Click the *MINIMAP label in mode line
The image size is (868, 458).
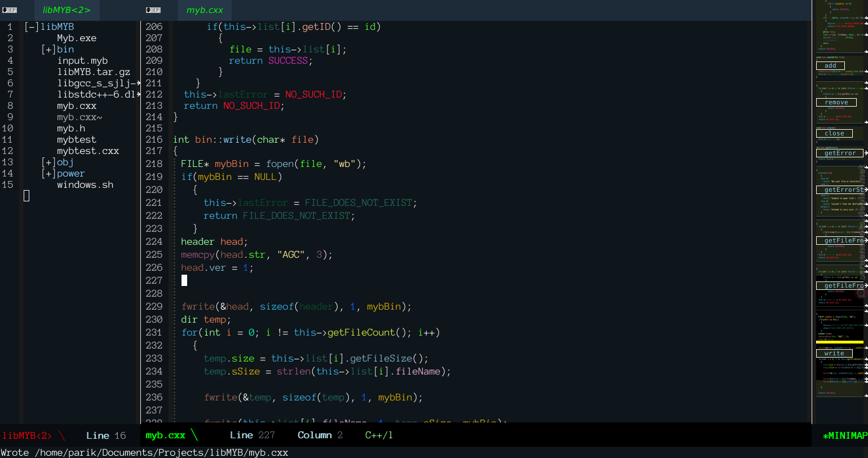845,435
